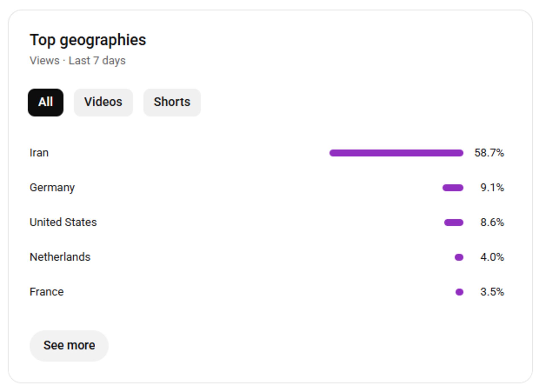Select the United States country label
This screenshot has width=546, height=392.
tap(63, 222)
